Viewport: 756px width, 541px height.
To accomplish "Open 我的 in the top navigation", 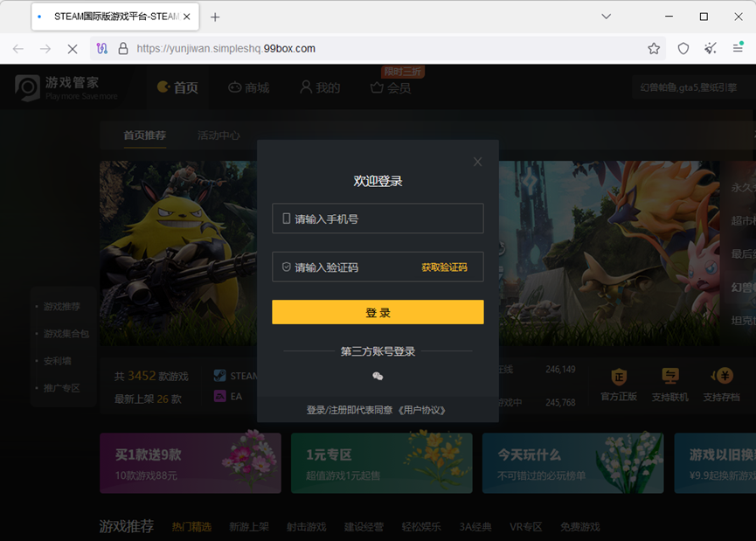I will click(320, 87).
